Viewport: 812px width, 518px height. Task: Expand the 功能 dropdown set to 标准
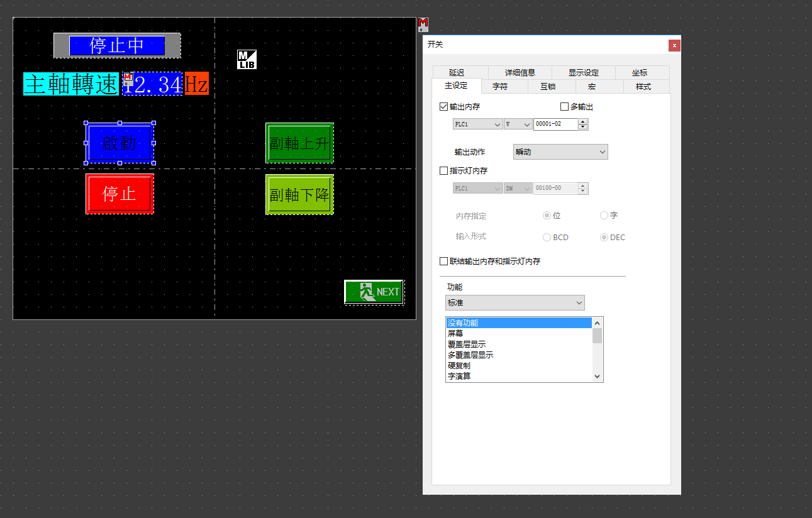[514, 303]
